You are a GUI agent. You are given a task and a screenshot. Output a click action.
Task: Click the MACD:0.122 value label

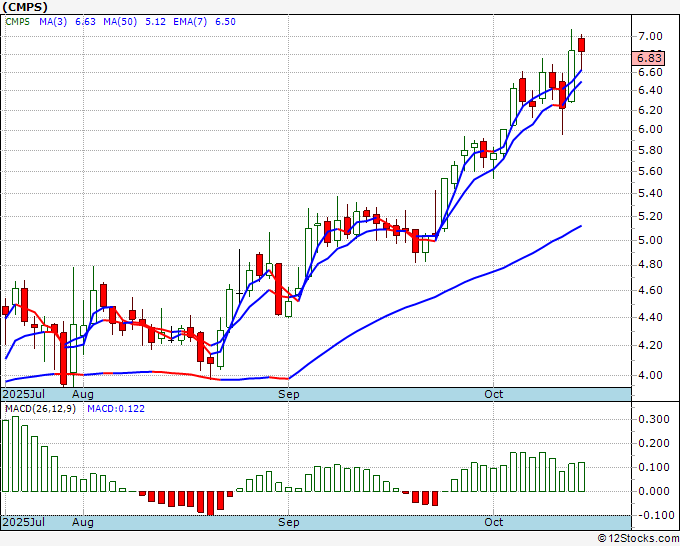[x=116, y=409]
